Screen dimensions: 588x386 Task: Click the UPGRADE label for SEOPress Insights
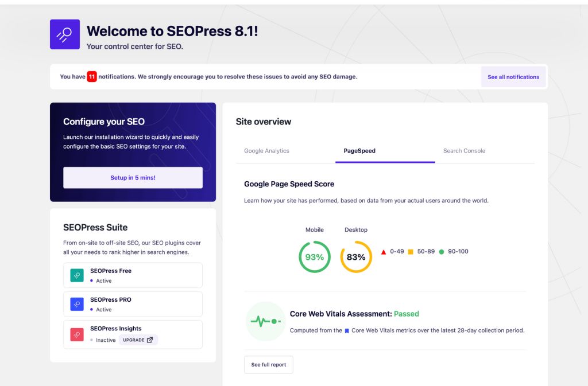click(134, 340)
